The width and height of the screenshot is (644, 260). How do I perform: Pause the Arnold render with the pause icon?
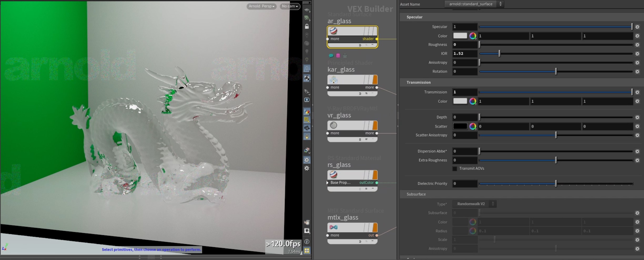307,100
